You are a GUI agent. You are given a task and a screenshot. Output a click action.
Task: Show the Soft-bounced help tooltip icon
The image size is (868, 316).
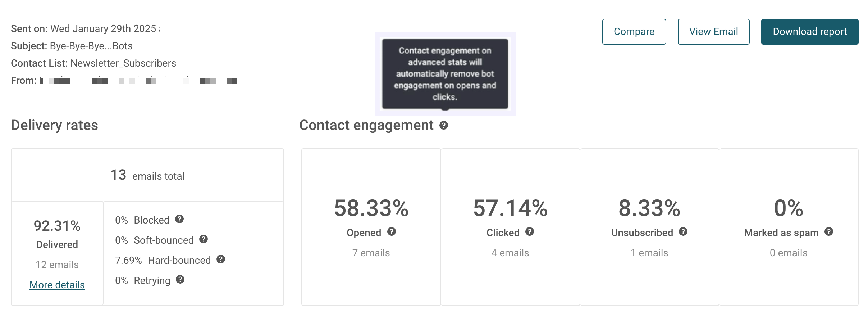(x=204, y=239)
